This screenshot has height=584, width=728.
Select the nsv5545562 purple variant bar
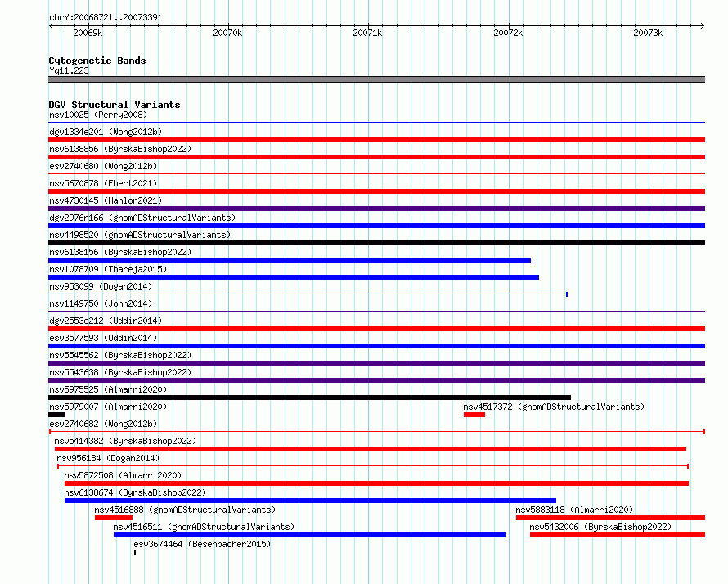coord(376,363)
